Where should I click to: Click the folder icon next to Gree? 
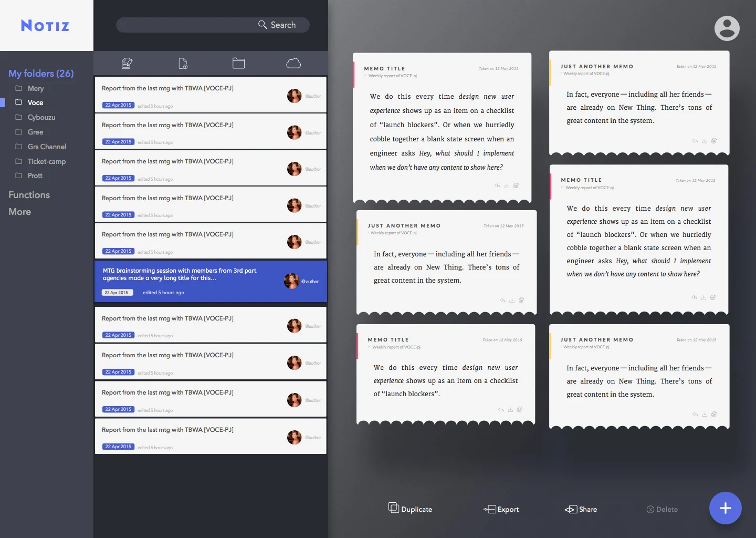pos(18,132)
